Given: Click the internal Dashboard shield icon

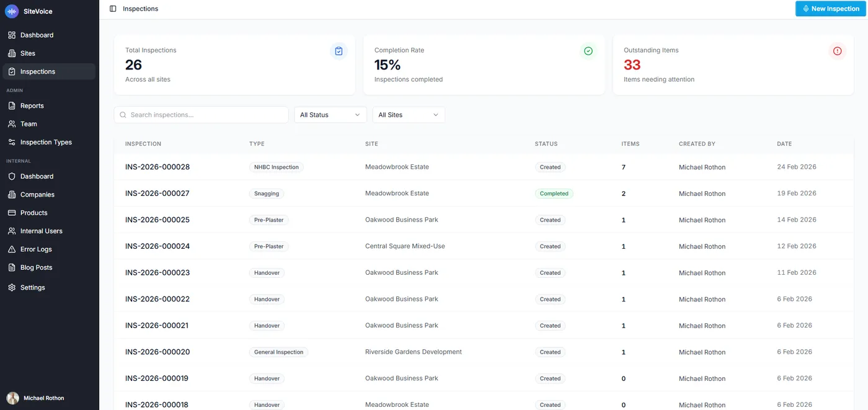Looking at the screenshot, I should coord(12,176).
